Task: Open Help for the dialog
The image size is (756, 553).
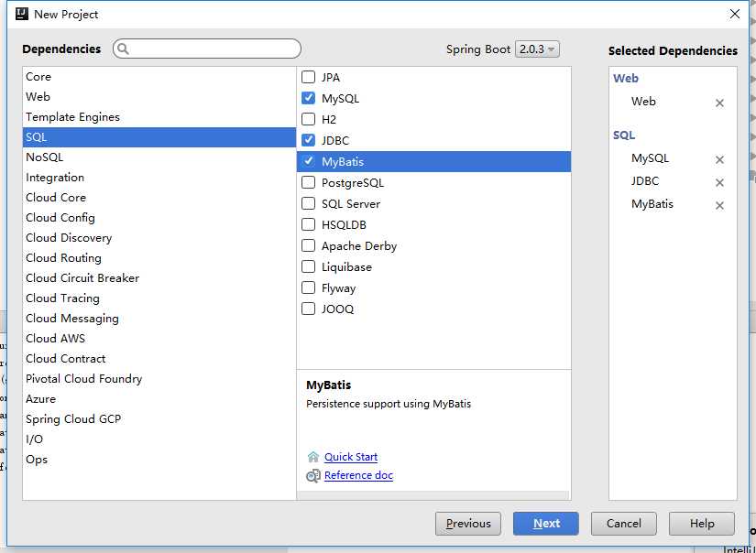Action: 702,524
